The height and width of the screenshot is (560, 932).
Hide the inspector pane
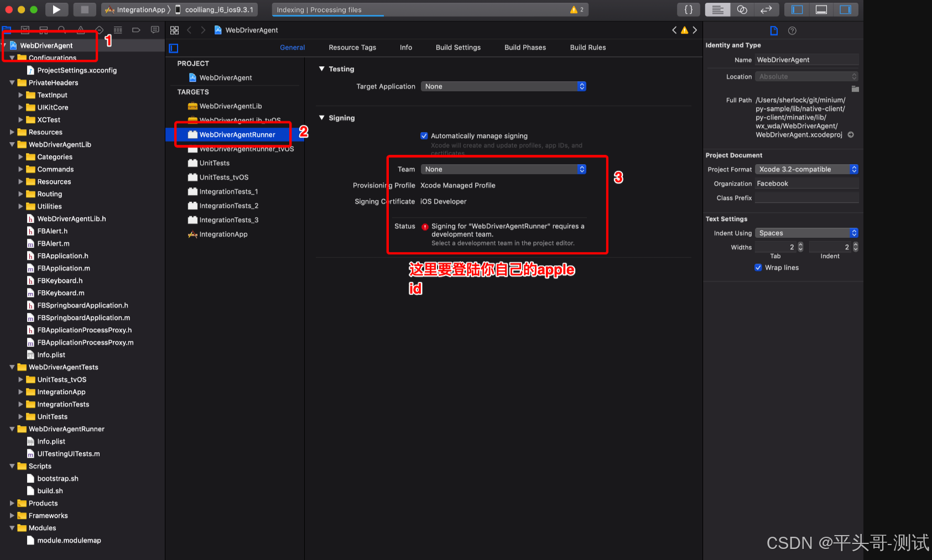tap(846, 9)
